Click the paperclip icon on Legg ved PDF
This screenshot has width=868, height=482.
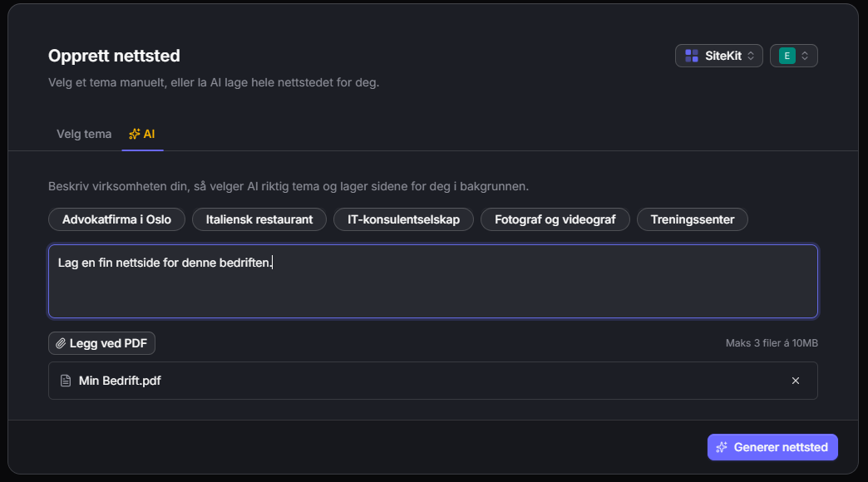point(62,342)
